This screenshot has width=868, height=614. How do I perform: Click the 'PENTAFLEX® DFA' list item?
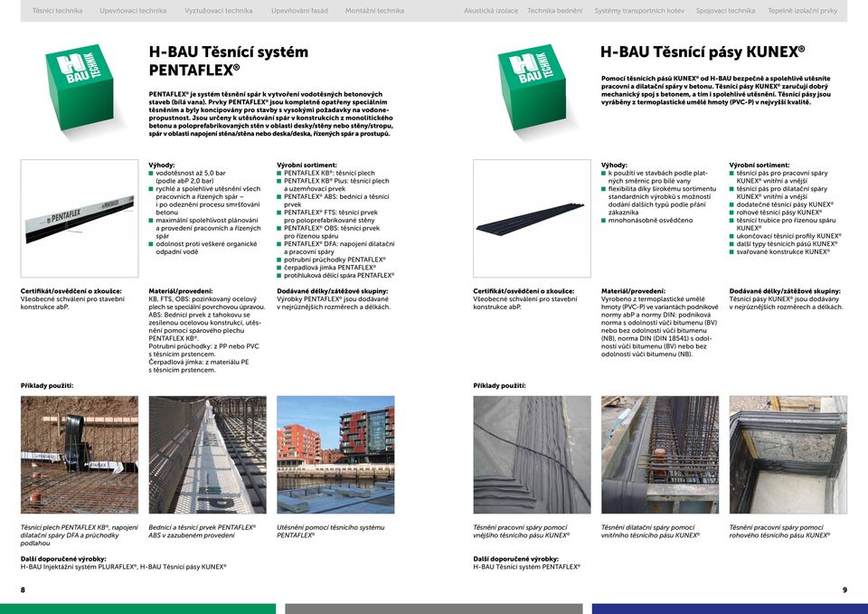[339, 248]
